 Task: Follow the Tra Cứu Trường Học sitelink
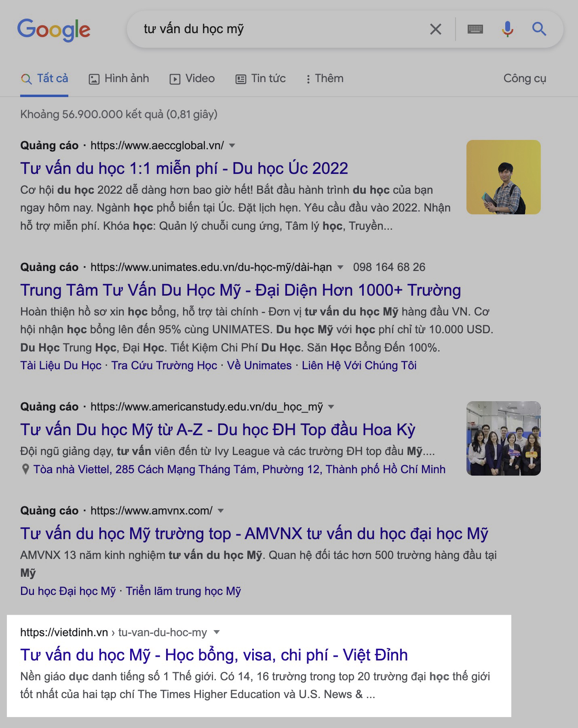point(164,365)
